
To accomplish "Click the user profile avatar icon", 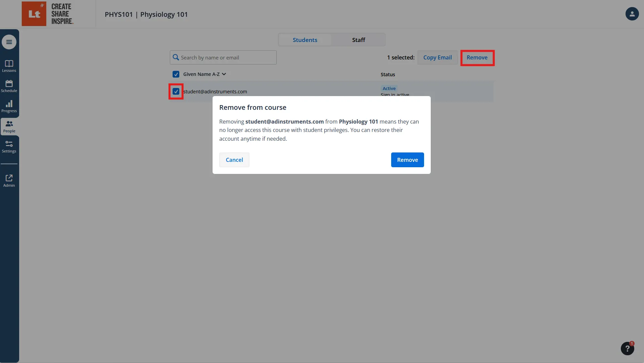I will (632, 14).
